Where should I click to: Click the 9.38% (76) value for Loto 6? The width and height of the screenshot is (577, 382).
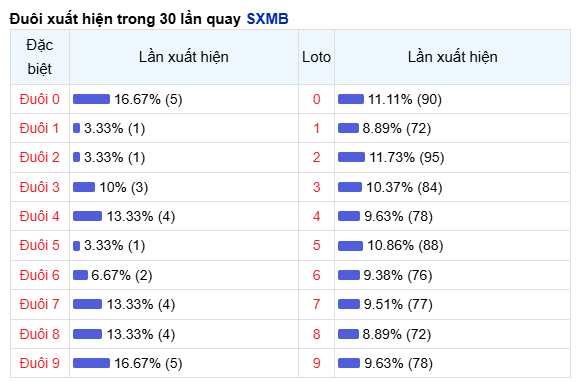(398, 275)
